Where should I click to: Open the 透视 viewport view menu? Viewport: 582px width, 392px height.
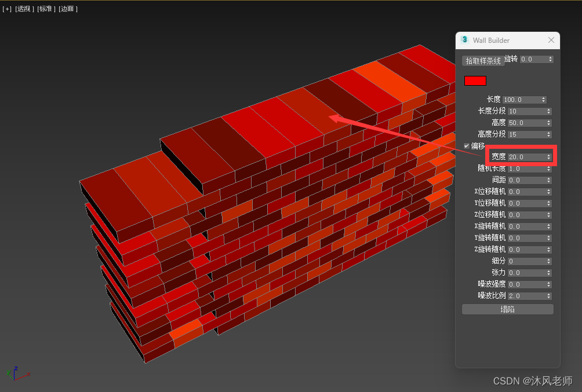(x=24, y=9)
